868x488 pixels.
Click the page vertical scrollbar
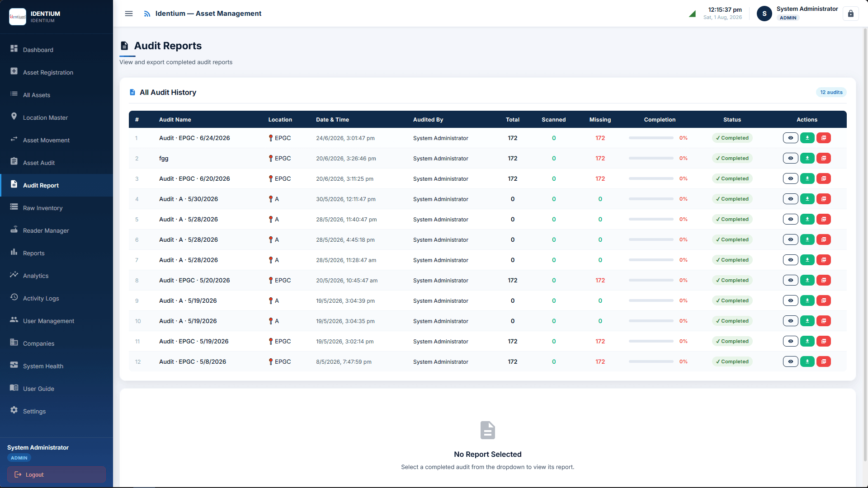tap(865, 244)
